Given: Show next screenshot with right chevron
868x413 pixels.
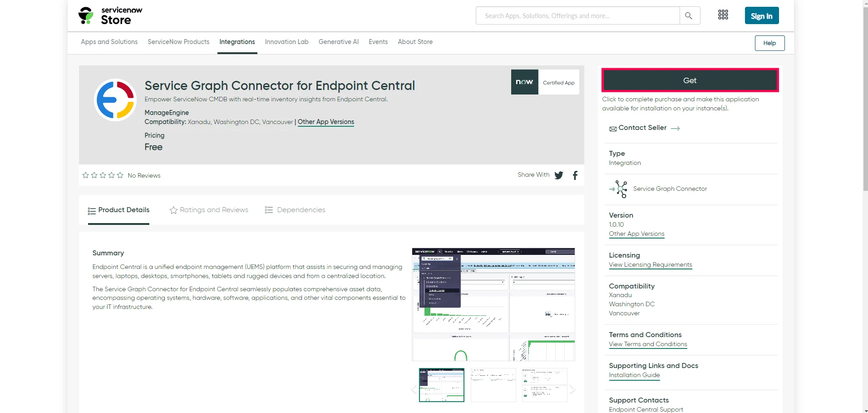Looking at the screenshot, I should pos(572,389).
